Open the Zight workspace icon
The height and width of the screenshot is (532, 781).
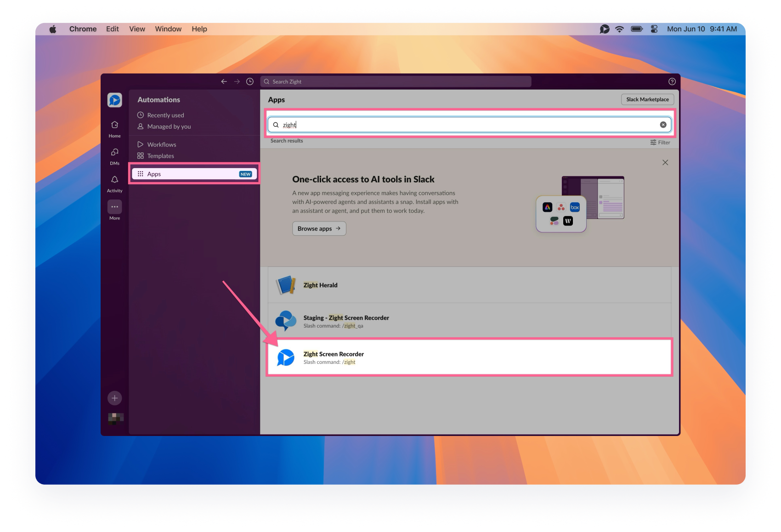pos(114,100)
